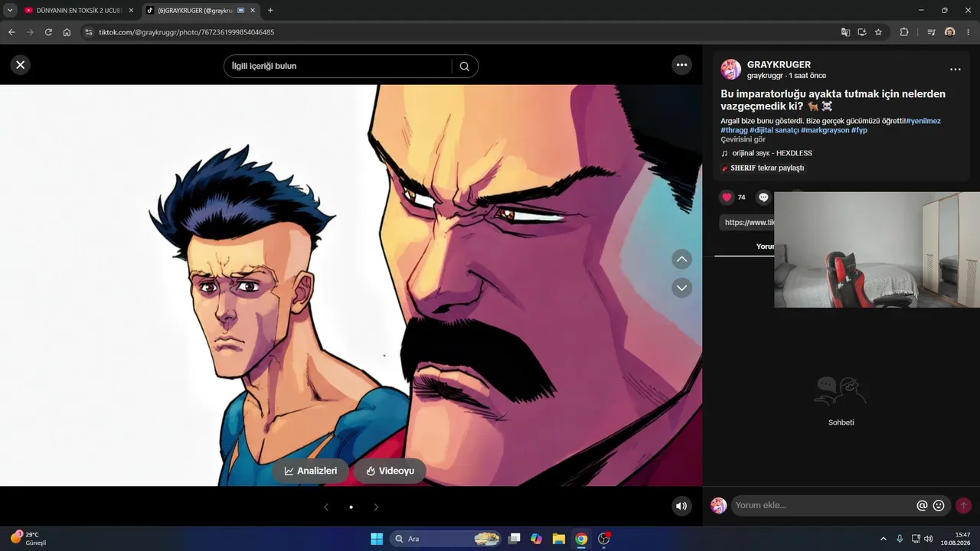The image size is (980, 551).
Task: Focus the 'Yorum ekle...' comment field
Action: click(824, 505)
